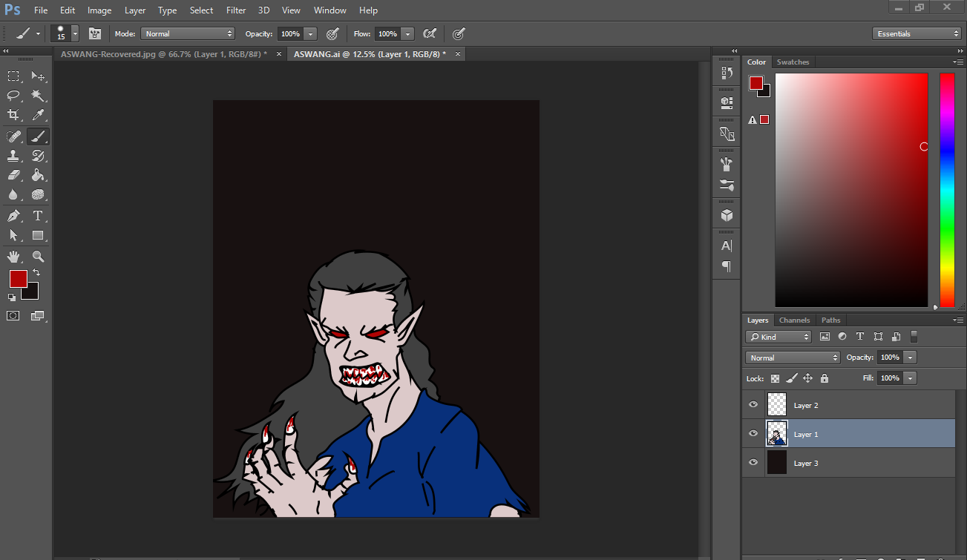Open the brush Mode dropdown

[x=188, y=33]
